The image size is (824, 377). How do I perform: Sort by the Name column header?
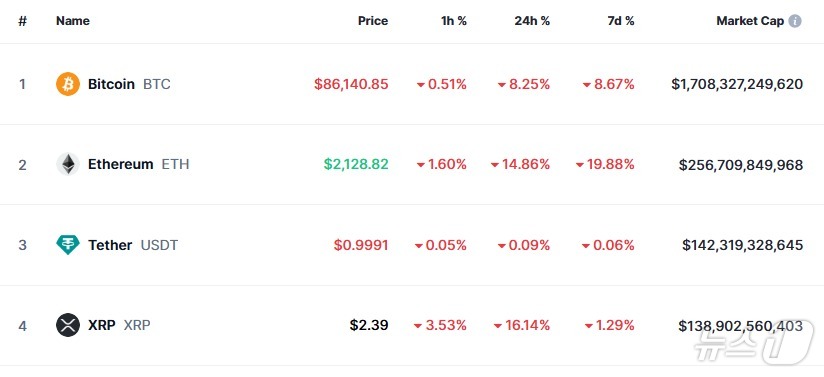[x=73, y=21]
